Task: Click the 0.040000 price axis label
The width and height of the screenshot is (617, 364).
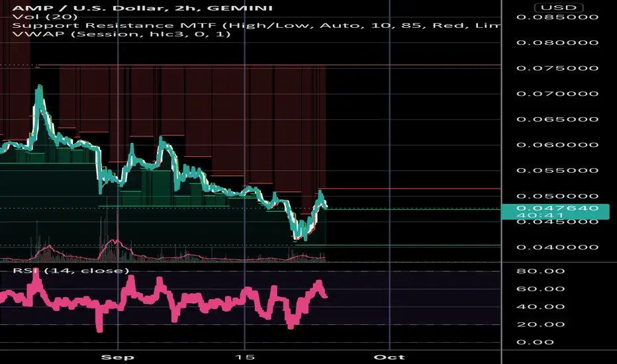Action: 557,247
